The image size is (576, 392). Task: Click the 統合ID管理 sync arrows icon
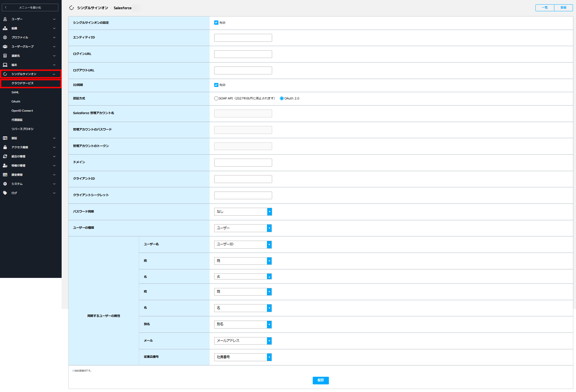pyautogui.click(x=5, y=156)
